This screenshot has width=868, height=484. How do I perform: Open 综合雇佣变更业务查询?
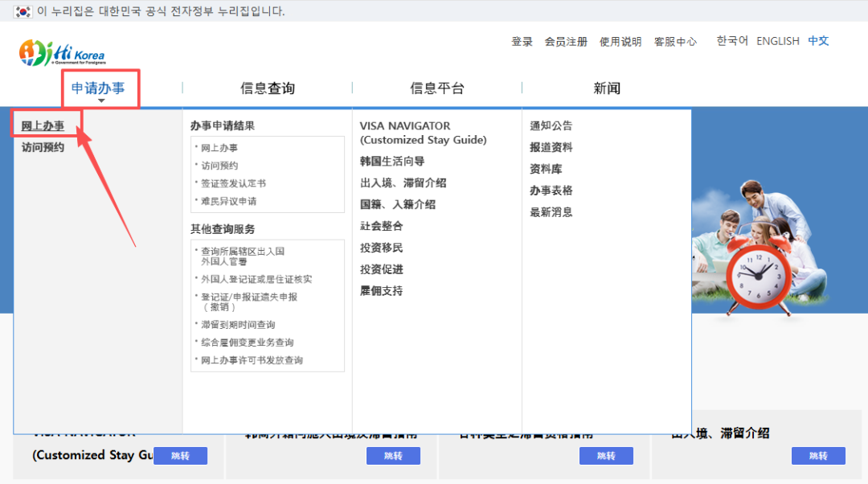pyautogui.click(x=247, y=342)
